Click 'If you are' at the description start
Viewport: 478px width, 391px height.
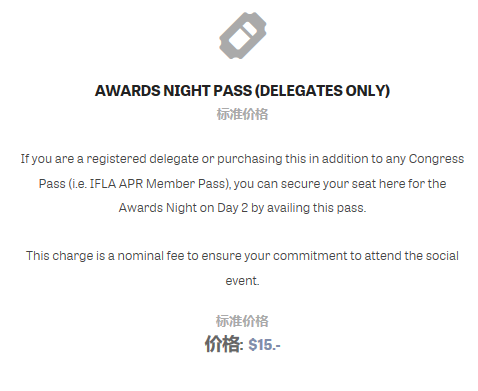47,159
